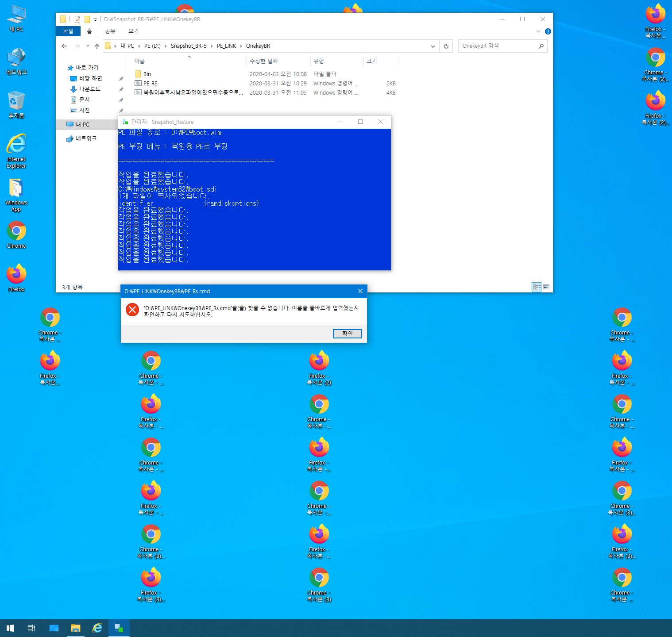
Task: Sort files by 유형 column
Action: (x=336, y=61)
